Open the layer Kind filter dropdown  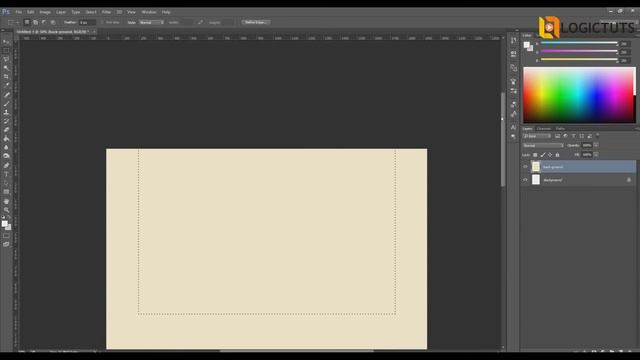536,136
